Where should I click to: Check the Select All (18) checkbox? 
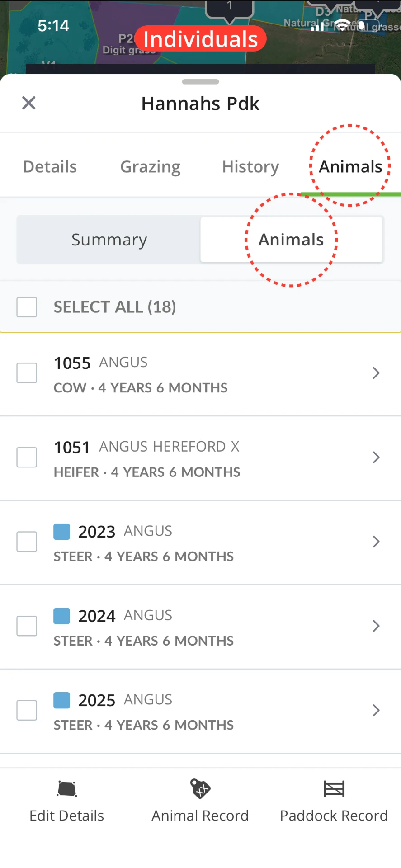(x=27, y=307)
